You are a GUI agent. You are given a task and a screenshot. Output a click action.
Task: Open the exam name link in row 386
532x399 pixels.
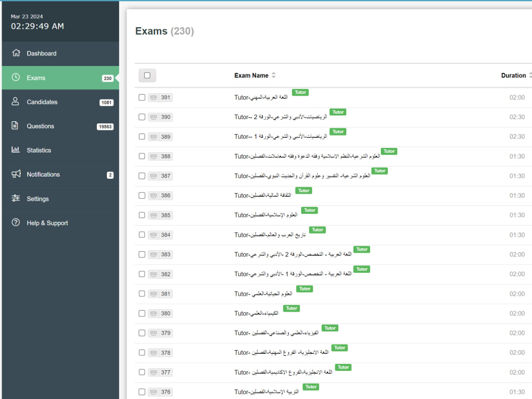click(263, 195)
